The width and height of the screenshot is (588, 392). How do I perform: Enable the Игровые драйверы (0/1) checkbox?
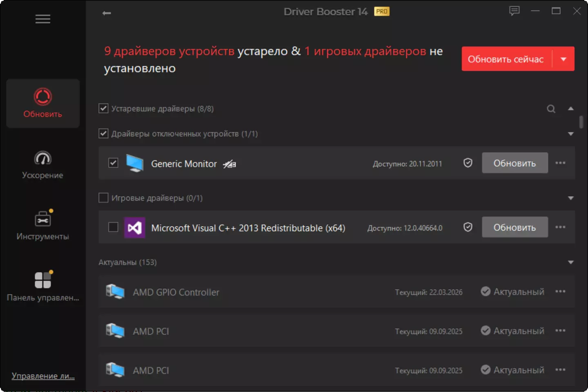coord(103,198)
